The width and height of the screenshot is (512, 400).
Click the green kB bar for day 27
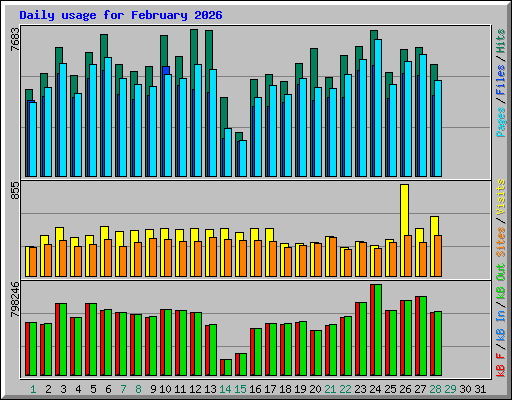[423, 336]
